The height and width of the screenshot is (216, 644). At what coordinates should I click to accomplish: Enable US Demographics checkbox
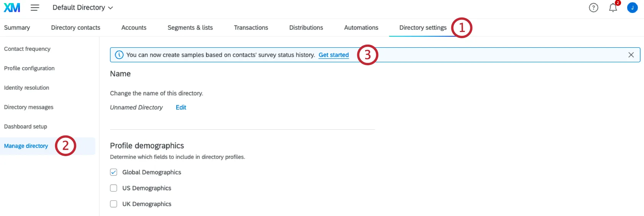[x=114, y=188]
